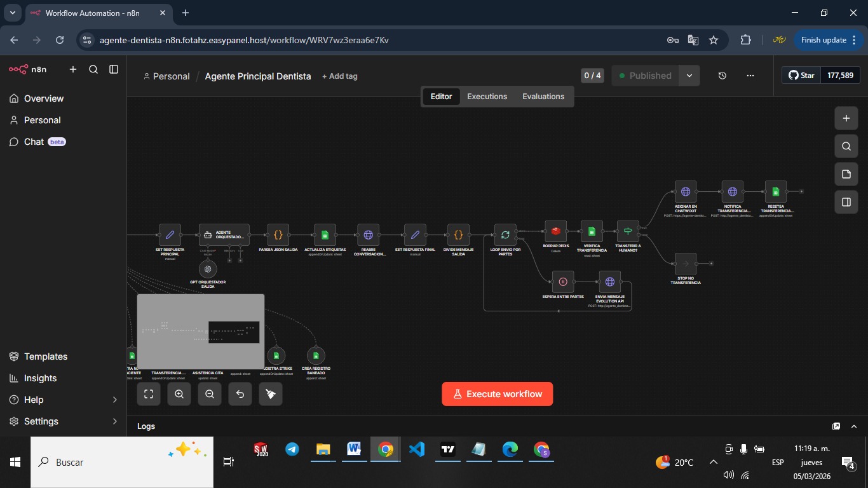Select the Loop Envio Por Partes node

click(505, 234)
